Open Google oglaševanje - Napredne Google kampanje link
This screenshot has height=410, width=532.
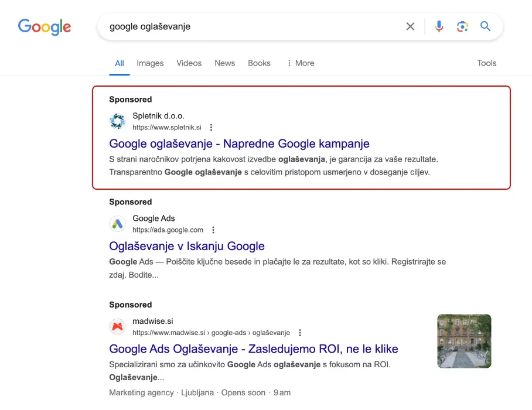(x=239, y=143)
